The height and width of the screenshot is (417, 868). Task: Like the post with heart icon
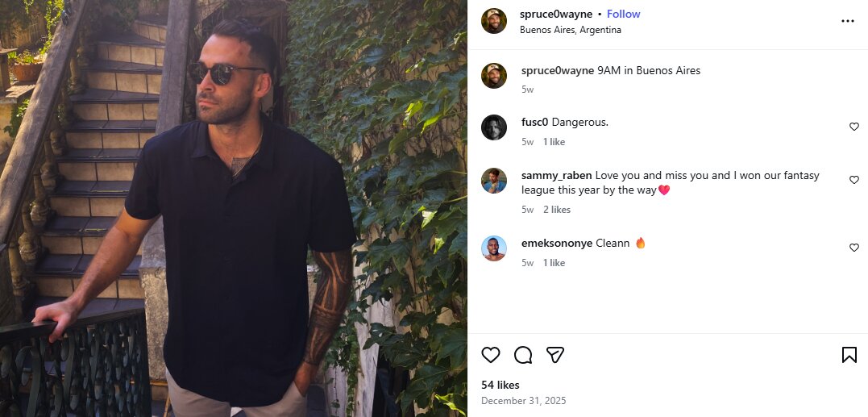coord(491,355)
